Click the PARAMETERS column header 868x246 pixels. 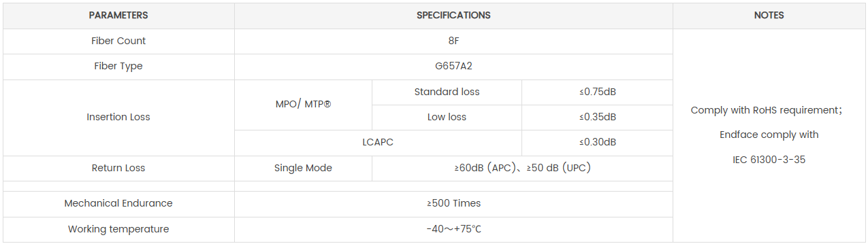[x=118, y=16]
